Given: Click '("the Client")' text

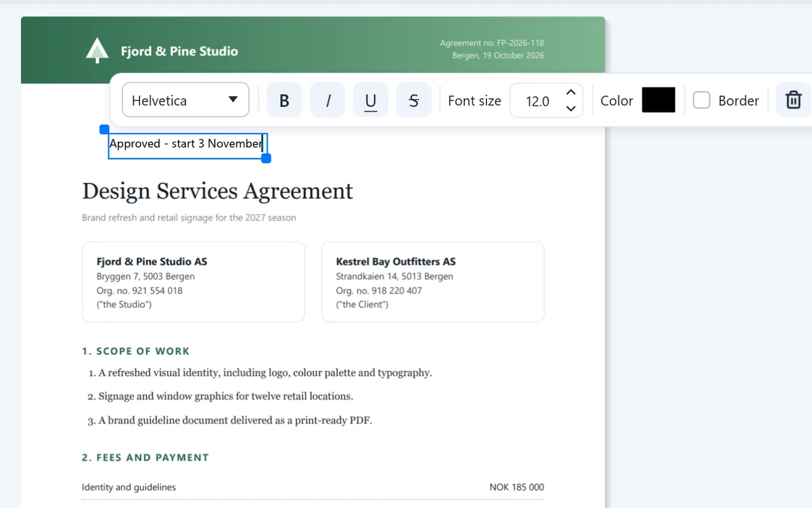Looking at the screenshot, I should (362, 305).
